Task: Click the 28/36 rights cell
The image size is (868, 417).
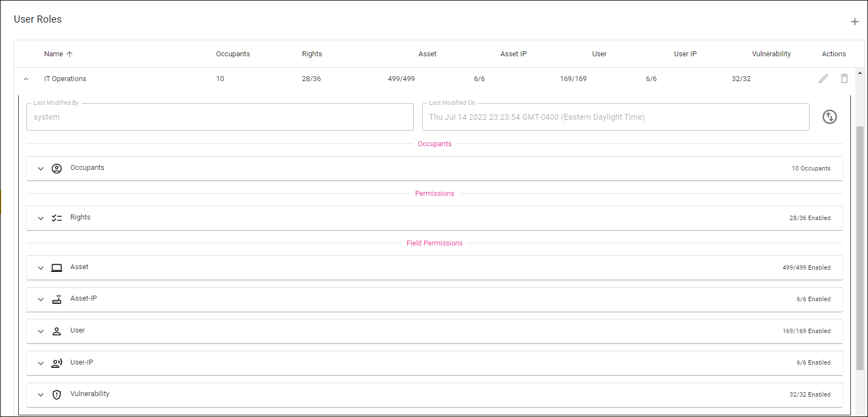Action: pos(311,79)
